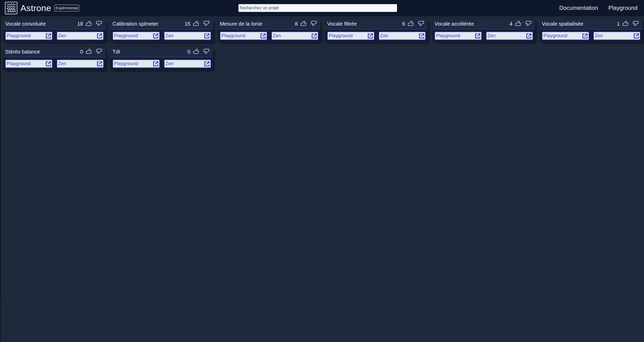Click the upvote icon on Mesure de la tonie
The image size is (644, 342).
[x=304, y=24]
